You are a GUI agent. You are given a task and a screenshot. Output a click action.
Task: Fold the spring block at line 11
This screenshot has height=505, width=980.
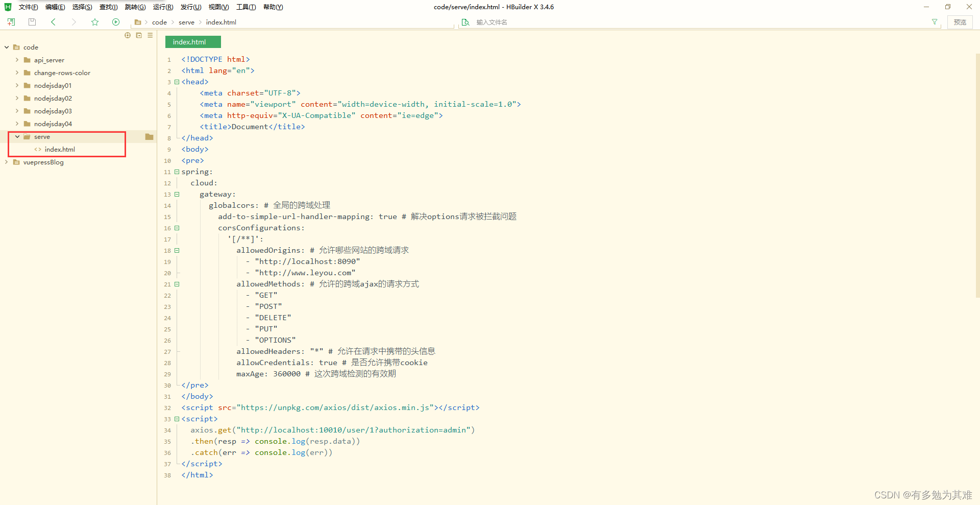(177, 172)
